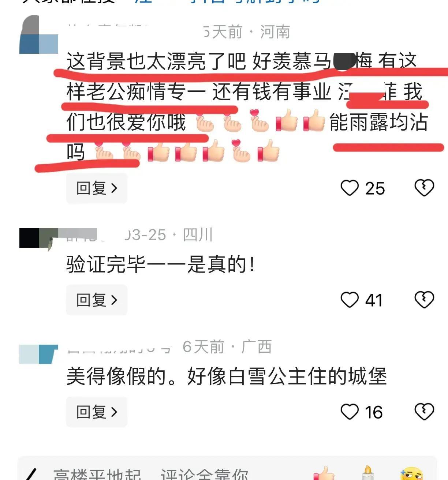This screenshot has width=448, height=480.
Task: Like the comment with 41 likes
Action: [x=350, y=300]
